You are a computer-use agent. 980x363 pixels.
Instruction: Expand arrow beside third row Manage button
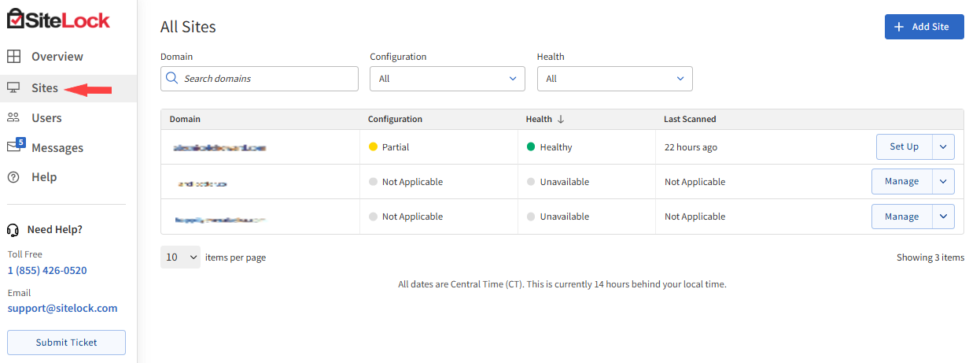click(x=944, y=217)
